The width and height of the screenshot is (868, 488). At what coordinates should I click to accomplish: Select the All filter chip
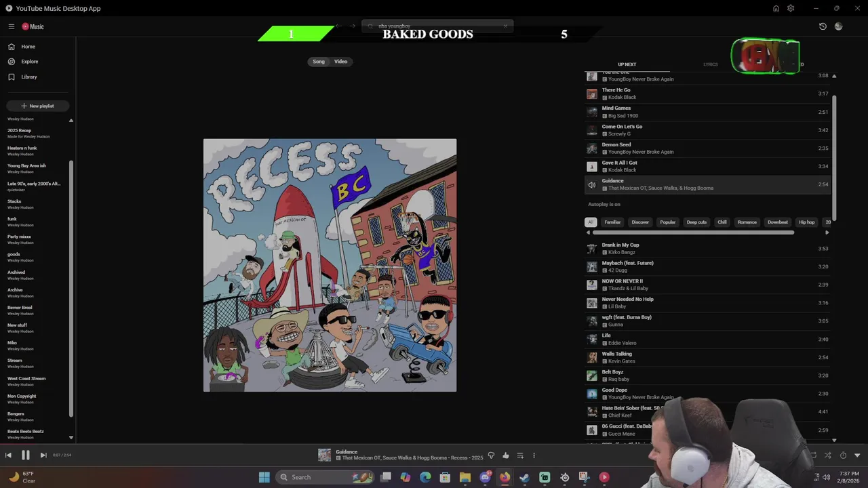pyautogui.click(x=591, y=222)
